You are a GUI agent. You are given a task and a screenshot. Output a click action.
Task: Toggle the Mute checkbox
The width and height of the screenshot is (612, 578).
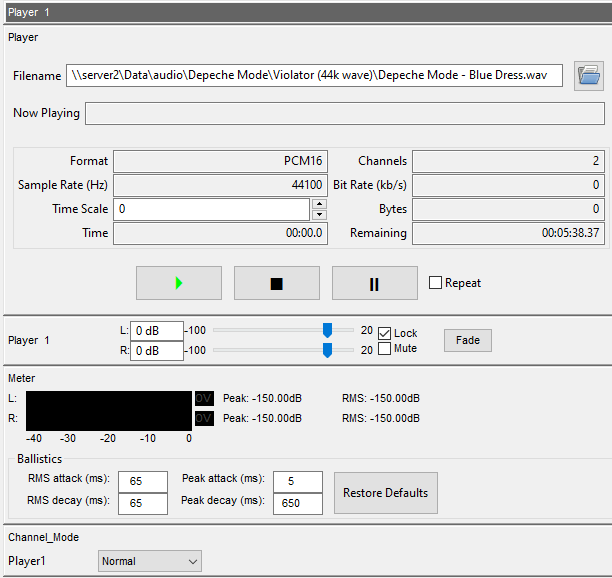(x=384, y=349)
